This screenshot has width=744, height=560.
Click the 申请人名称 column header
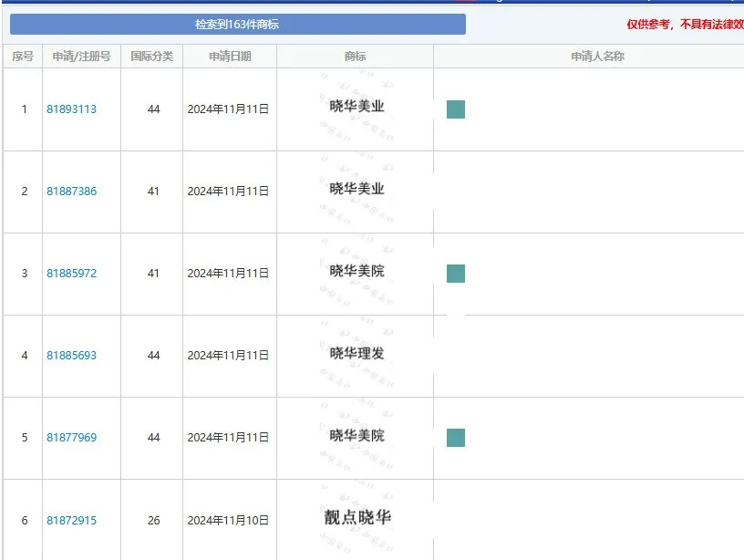tap(597, 57)
